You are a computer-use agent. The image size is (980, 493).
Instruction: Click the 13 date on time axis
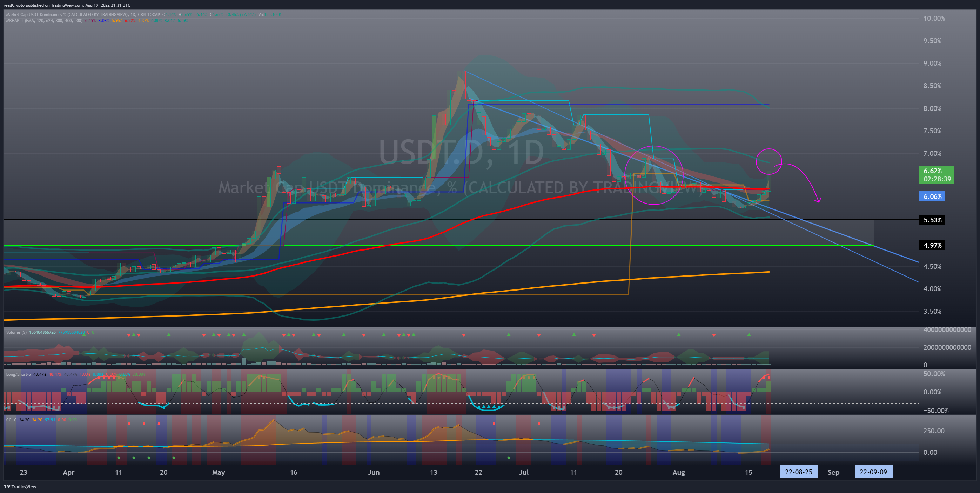coord(433,472)
